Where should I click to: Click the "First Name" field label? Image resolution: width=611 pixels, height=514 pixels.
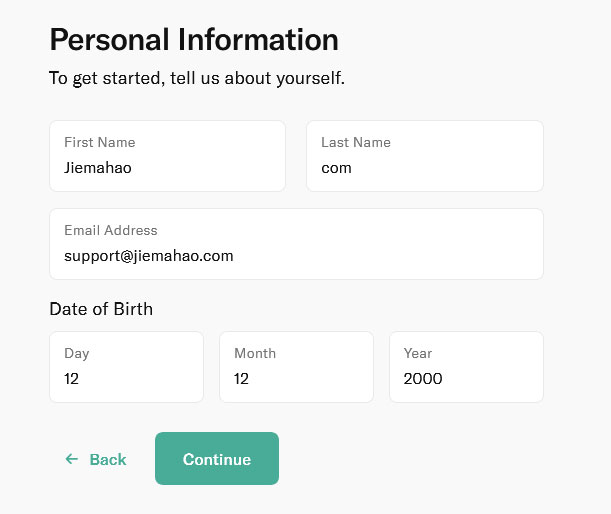[x=100, y=142]
